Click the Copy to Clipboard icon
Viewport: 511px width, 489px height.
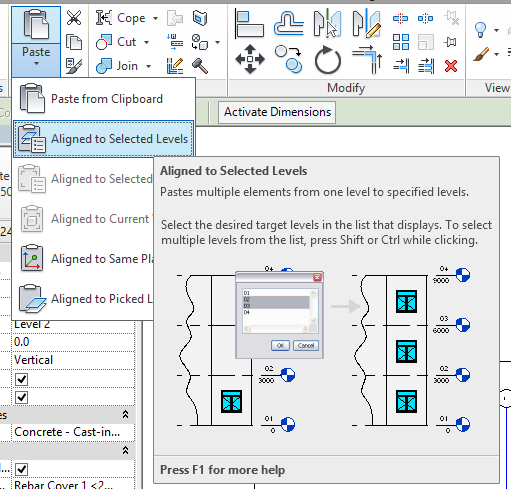(x=74, y=42)
